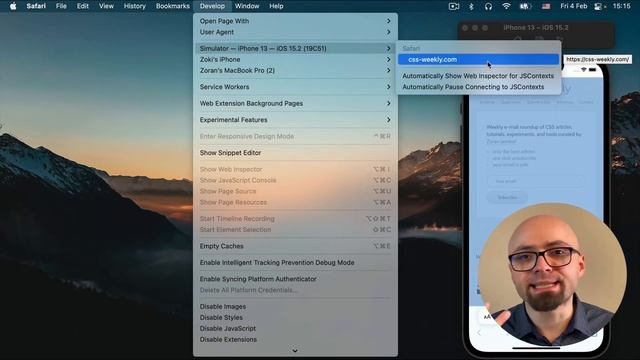Toggle Automatically Pause Connecting to JSContexts
The height and width of the screenshot is (360, 640).
(x=478, y=87)
